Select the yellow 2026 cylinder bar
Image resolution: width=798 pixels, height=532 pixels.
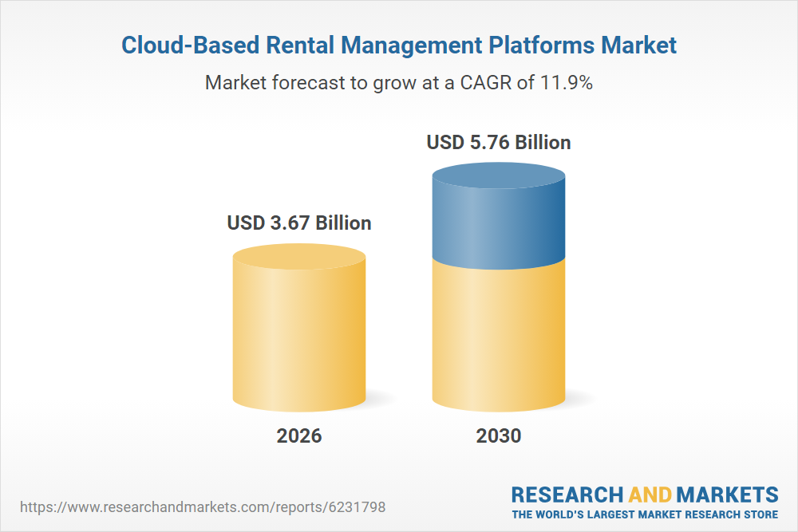[x=299, y=335]
